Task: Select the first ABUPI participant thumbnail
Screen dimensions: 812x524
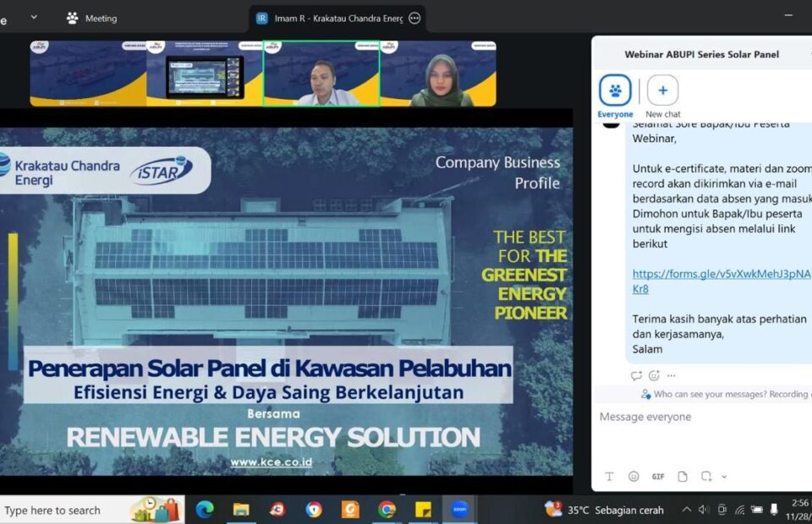Action: click(88, 74)
